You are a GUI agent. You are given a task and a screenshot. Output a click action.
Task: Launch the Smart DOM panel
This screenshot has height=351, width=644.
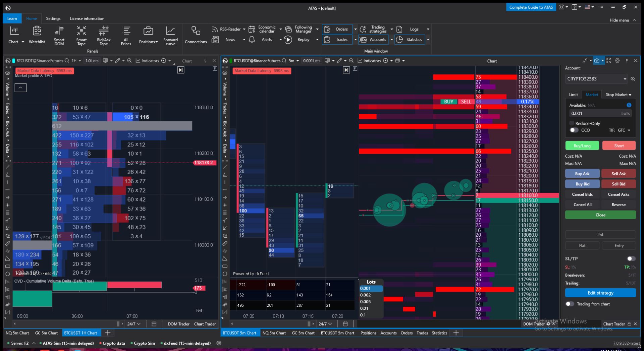[59, 36]
